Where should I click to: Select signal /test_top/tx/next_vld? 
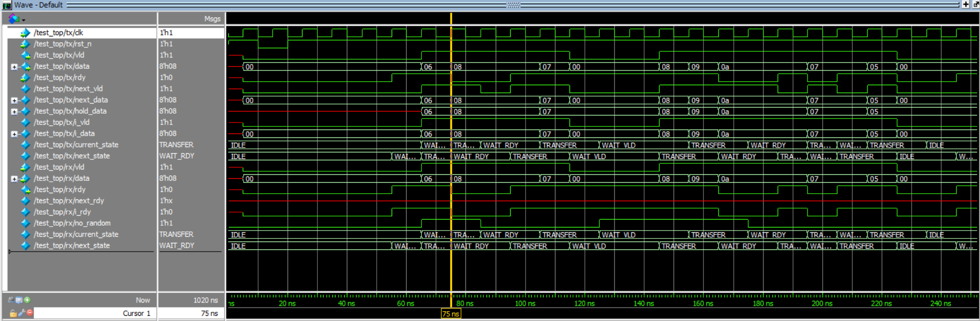tap(68, 89)
